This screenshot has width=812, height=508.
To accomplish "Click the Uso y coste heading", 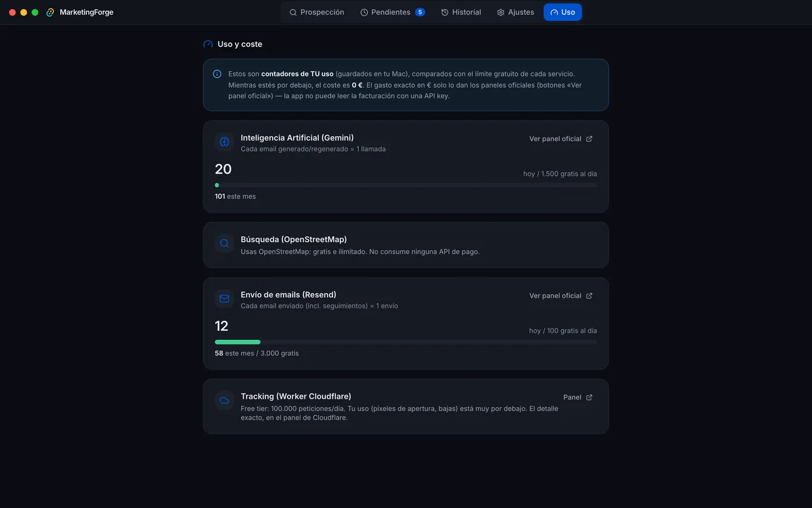I will [240, 44].
